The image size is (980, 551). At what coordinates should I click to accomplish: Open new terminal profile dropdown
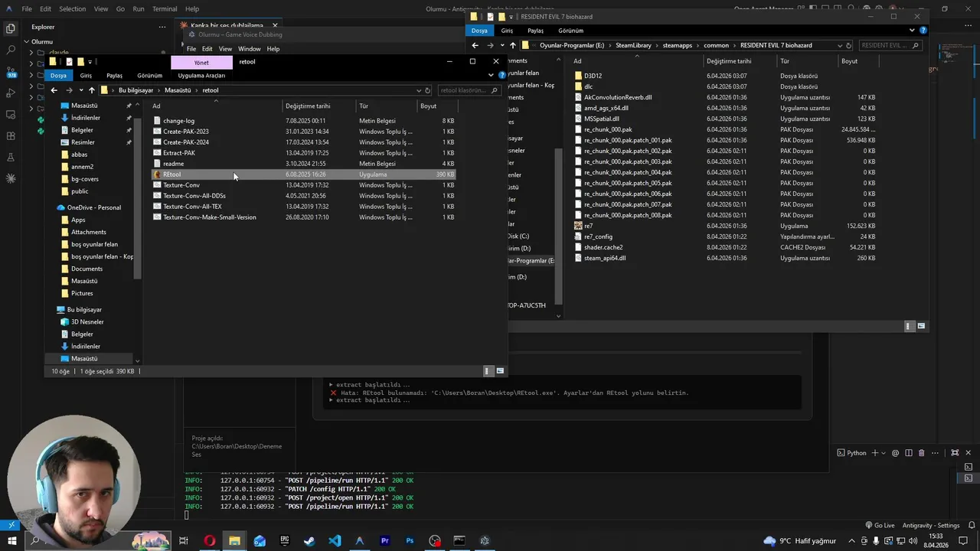[884, 453]
